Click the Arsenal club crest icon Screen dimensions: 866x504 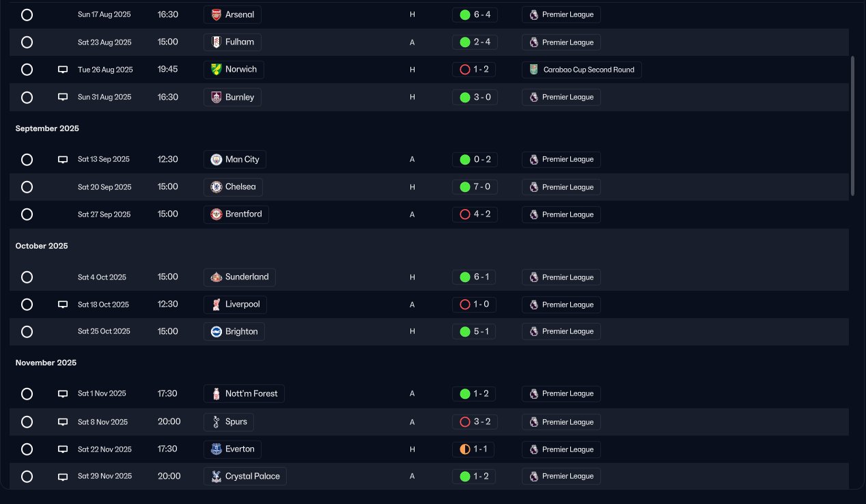pos(216,14)
